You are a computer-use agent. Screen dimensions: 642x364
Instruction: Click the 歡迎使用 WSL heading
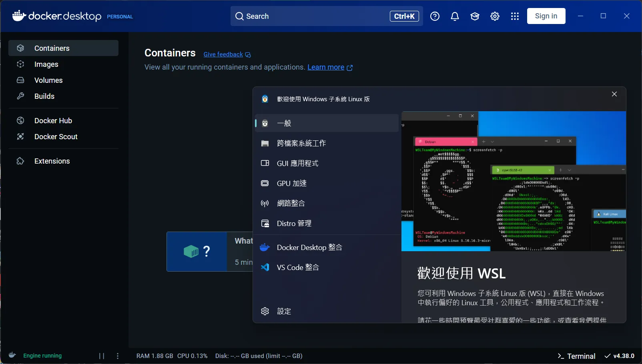coord(461,274)
